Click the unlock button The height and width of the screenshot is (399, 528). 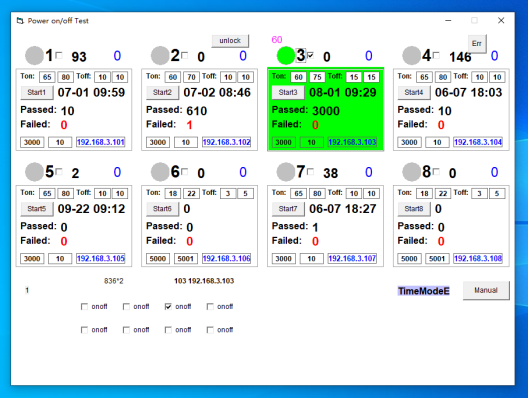coord(230,41)
